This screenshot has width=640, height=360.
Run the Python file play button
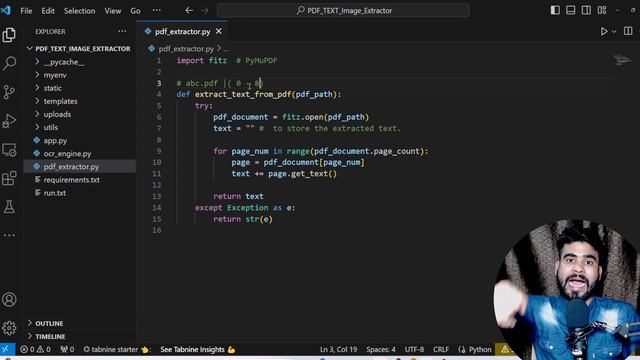pos(604,31)
